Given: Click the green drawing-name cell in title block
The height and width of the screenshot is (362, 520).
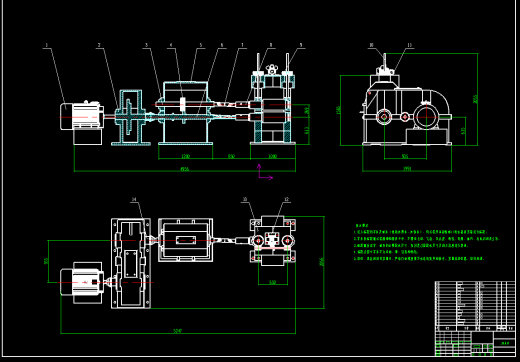Looking at the screenshot, I should tap(504, 343).
